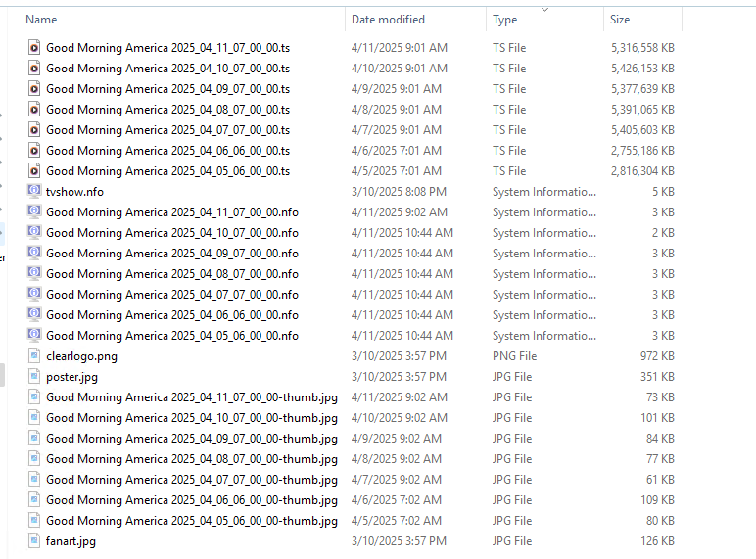756x559 pixels.
Task: Click the icon of the 2025_04_06 thumb.jpg file
Action: [x=34, y=499]
